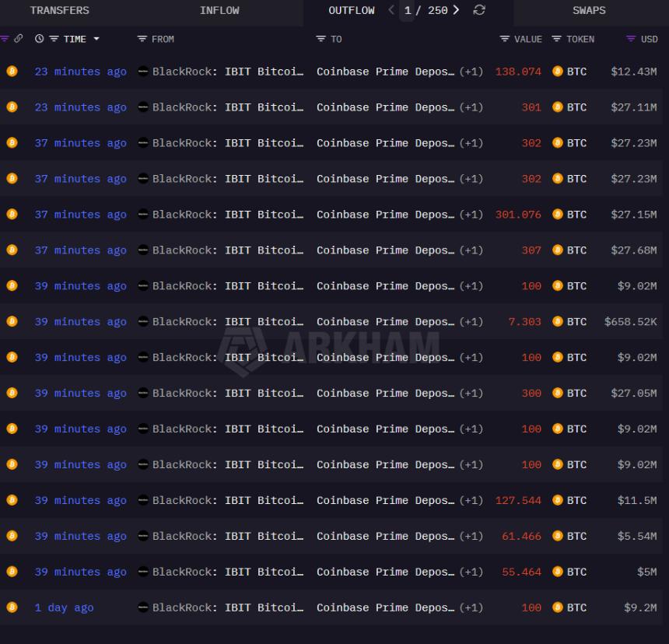The width and height of the screenshot is (669, 644).
Task: Click the filter icon on the FROM column
Action: (141, 39)
